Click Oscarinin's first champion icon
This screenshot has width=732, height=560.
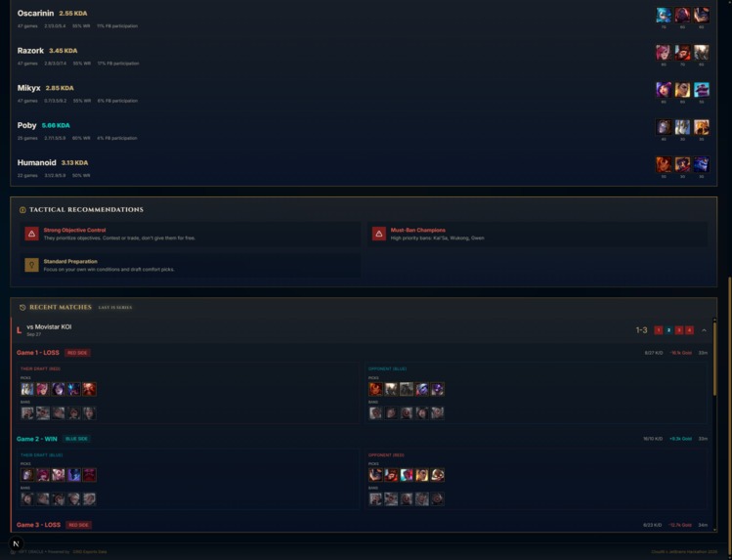point(664,15)
